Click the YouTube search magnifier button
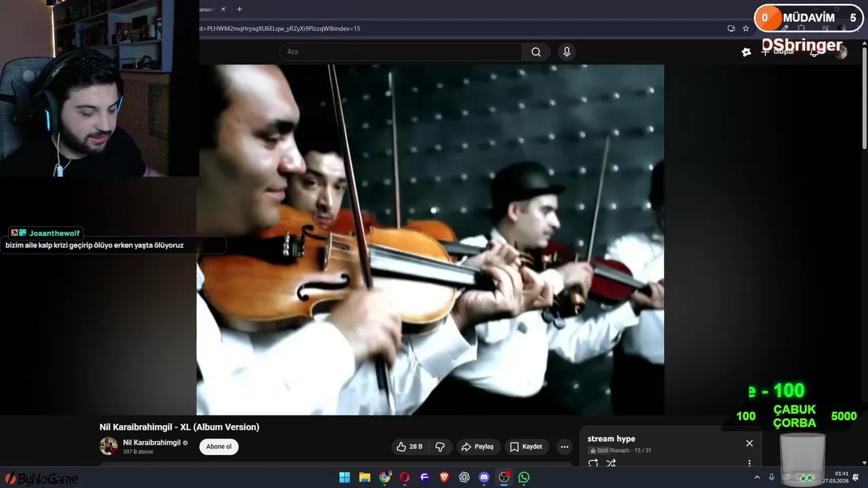 536,52
